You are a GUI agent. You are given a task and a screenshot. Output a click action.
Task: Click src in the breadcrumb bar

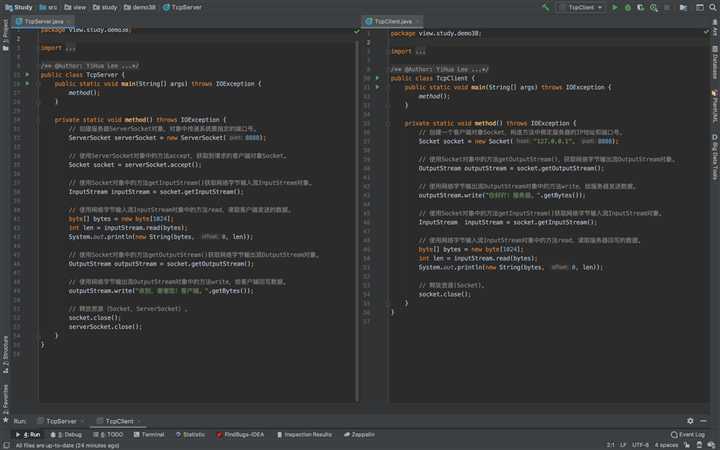click(x=48, y=7)
